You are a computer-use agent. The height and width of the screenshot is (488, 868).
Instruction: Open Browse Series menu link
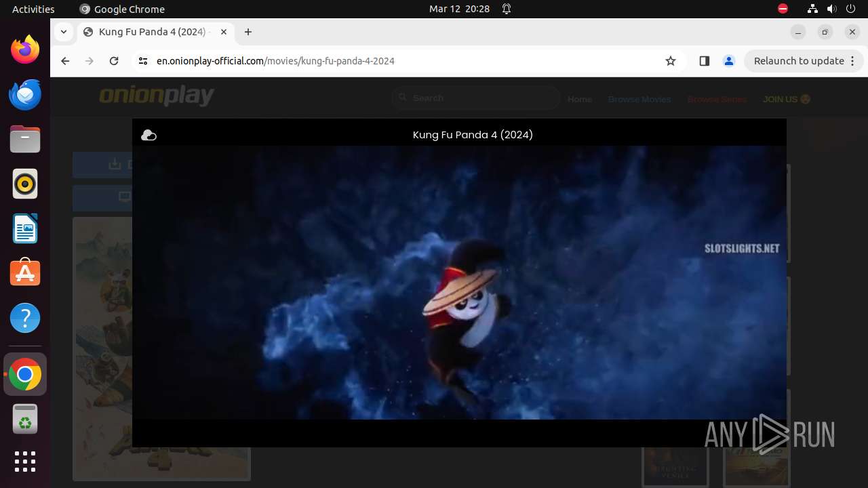(x=717, y=99)
